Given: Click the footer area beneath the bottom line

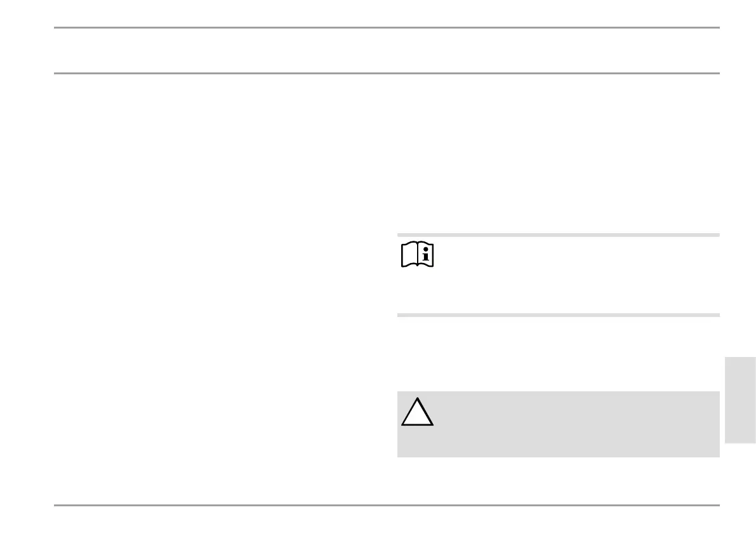Looking at the screenshot, I should tap(387, 520).
